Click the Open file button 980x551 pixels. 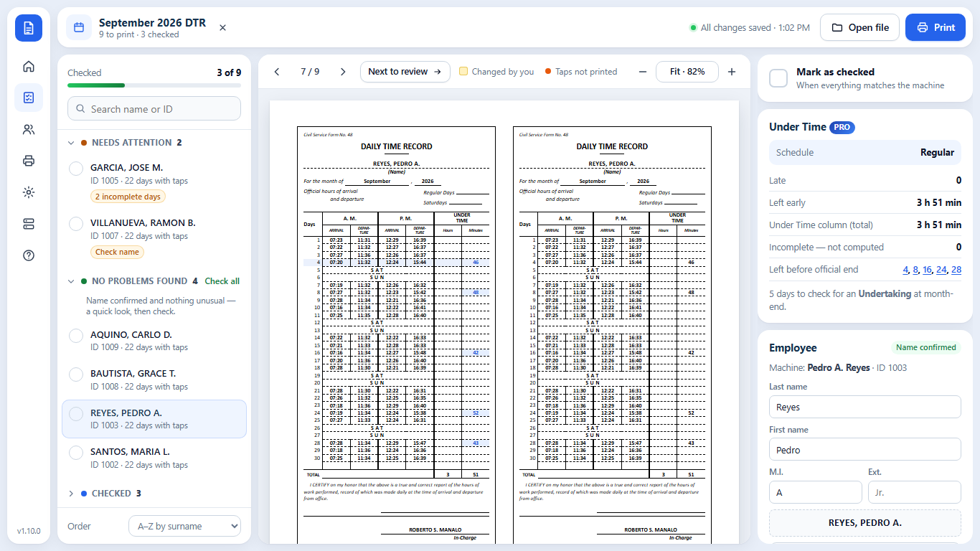click(x=859, y=28)
